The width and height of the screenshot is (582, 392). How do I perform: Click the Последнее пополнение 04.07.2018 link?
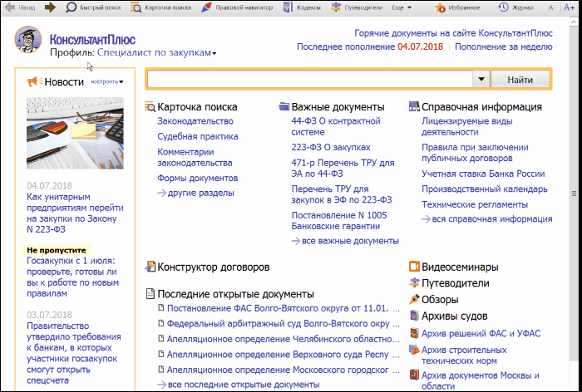[x=370, y=47]
